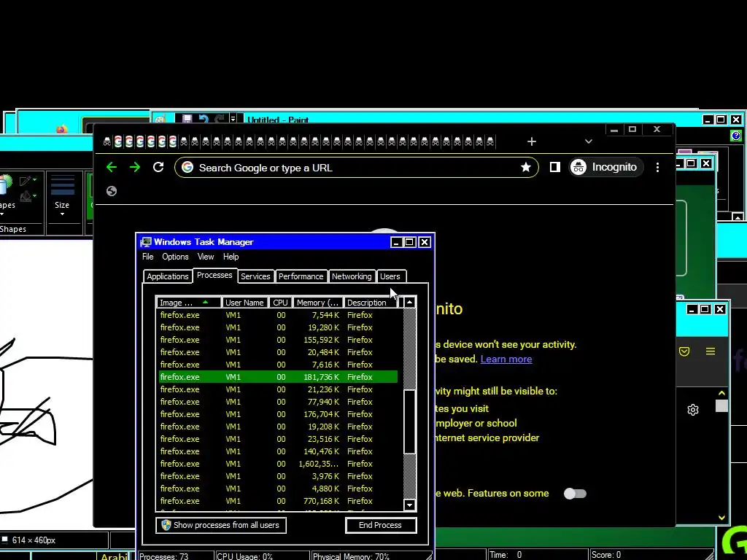Sort by the Description column header
Viewport: 747px width, 560px height.
[x=370, y=303]
